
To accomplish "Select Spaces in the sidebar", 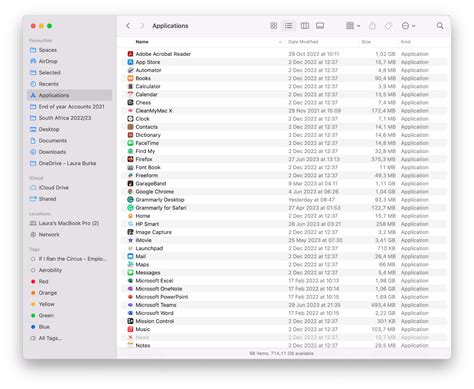I will click(69, 50).
